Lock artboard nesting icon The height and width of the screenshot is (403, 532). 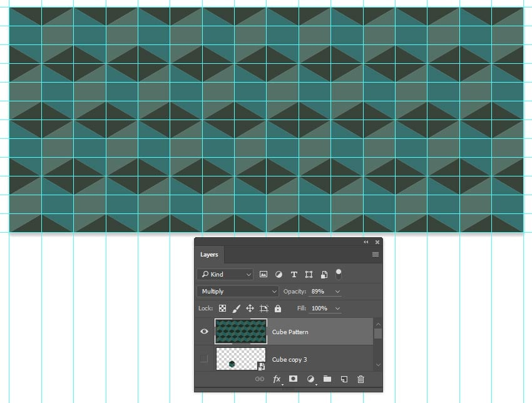(x=263, y=309)
